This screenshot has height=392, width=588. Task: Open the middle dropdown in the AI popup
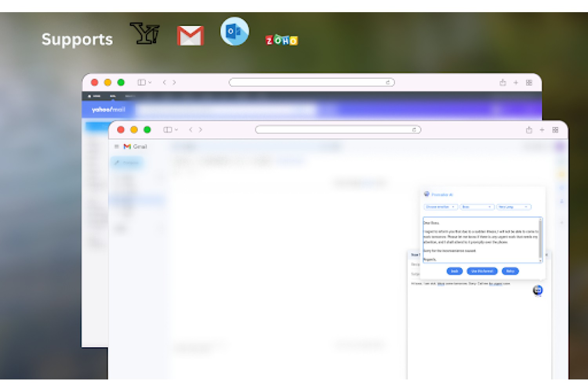pyautogui.click(x=477, y=207)
